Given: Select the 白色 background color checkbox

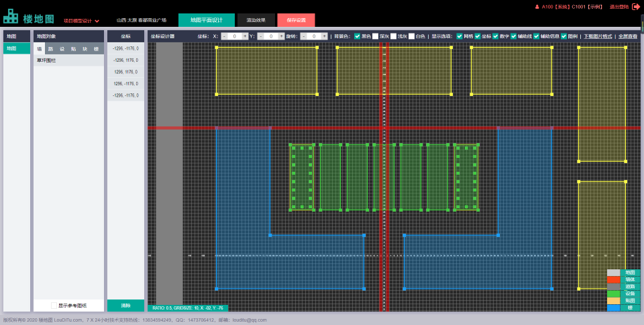Looking at the screenshot, I should (412, 36).
